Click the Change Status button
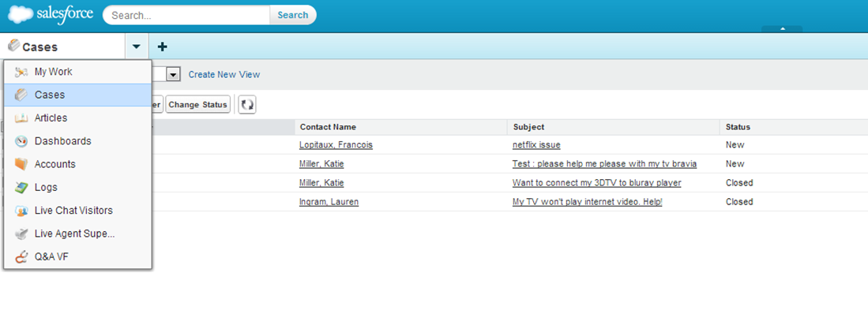The height and width of the screenshot is (318, 868). coord(197,104)
